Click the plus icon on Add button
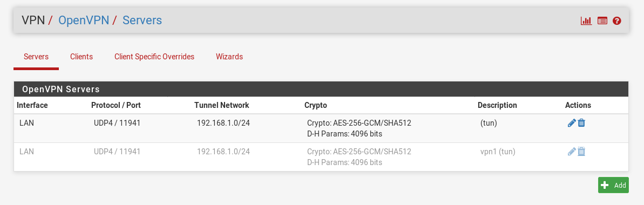644x205 pixels. [x=605, y=185]
